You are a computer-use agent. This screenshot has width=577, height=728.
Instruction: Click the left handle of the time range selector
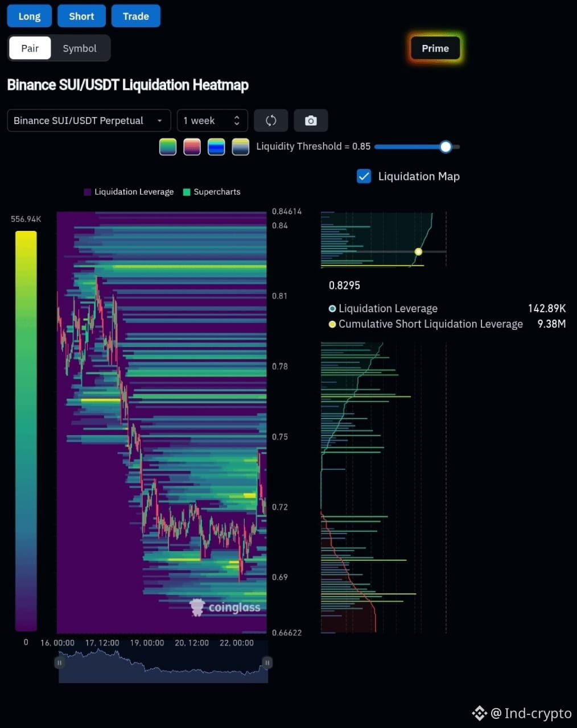tap(59, 663)
